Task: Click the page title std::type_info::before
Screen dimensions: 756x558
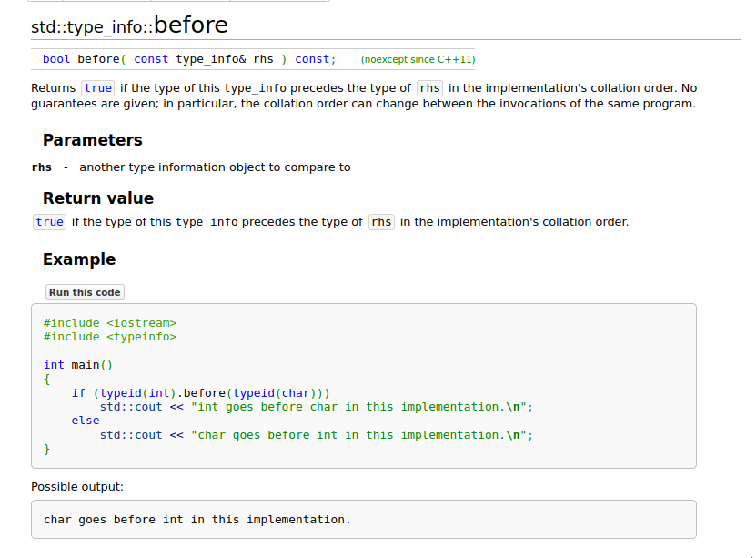Action: (x=129, y=25)
